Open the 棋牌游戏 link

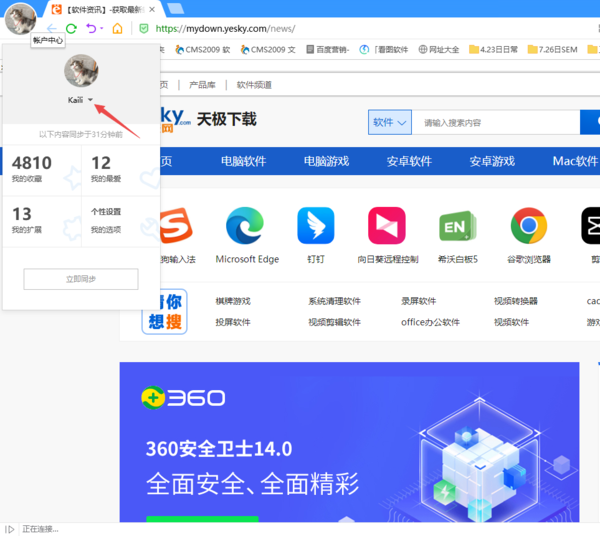point(233,301)
